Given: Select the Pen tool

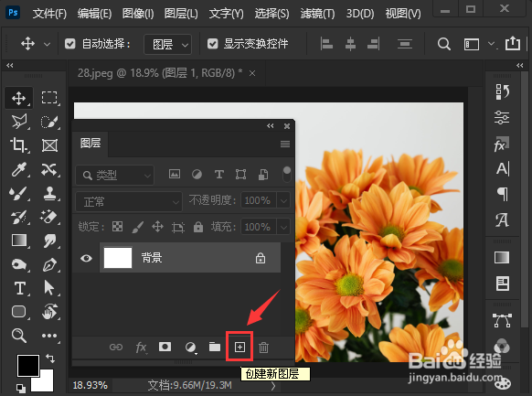Looking at the screenshot, I should tap(49, 264).
